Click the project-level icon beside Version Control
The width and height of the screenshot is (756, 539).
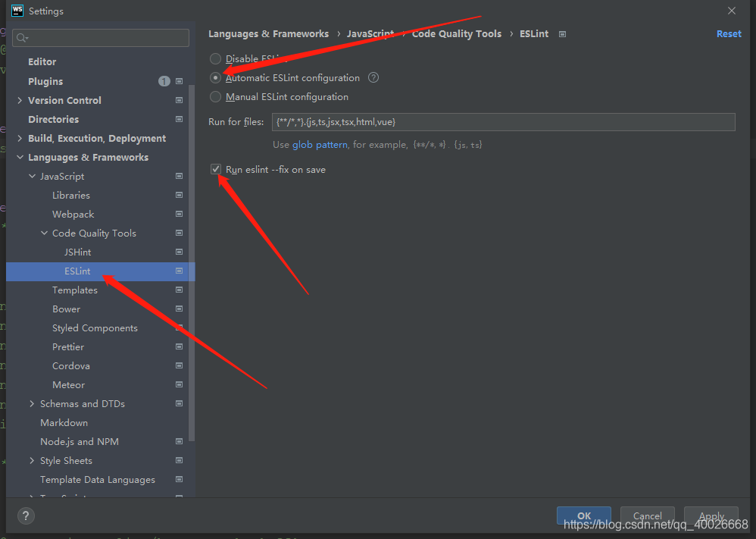coord(179,100)
